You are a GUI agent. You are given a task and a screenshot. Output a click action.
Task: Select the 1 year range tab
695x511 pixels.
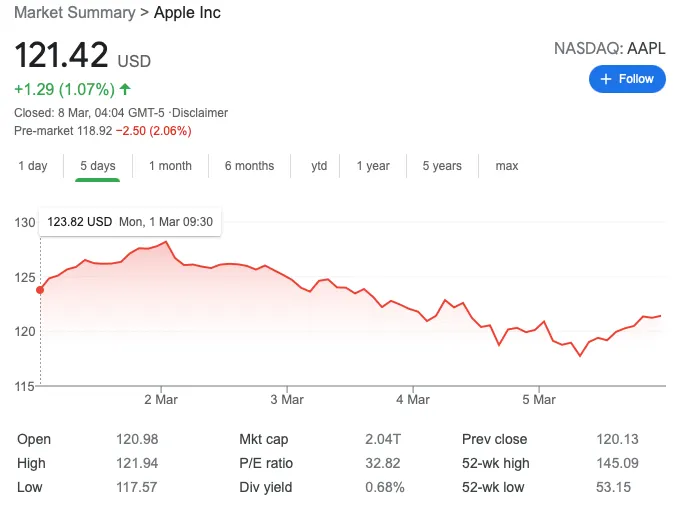[x=373, y=166]
